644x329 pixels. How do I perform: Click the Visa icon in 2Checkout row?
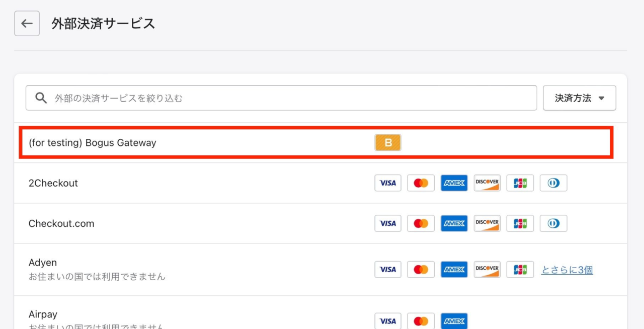pos(388,183)
